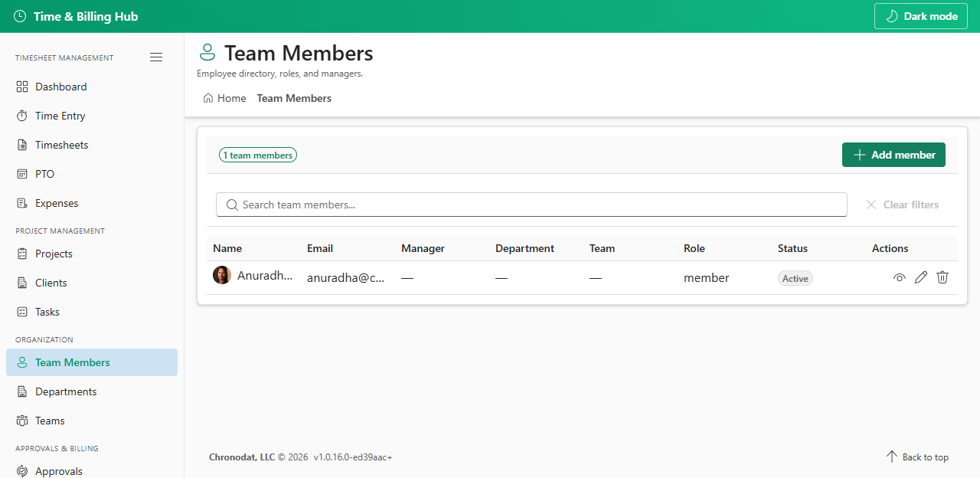Screen dimensions: 980x478
Task: Click the Dashboard grid icon
Action: click(x=22, y=87)
